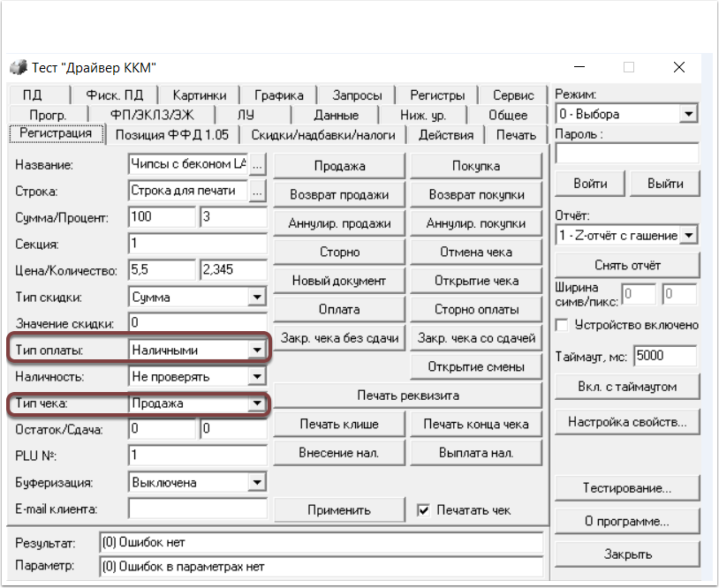Open Настройка свойств dialog
This screenshot has width=719, height=588.
click(x=627, y=422)
